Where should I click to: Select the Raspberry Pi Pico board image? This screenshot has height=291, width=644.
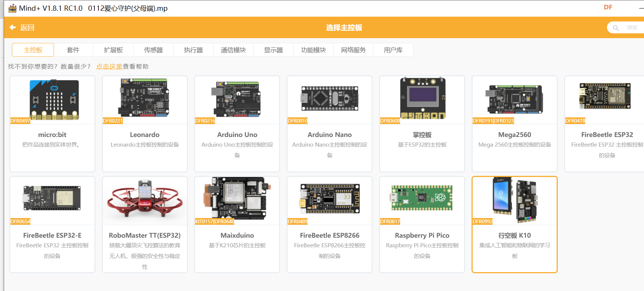click(x=422, y=198)
